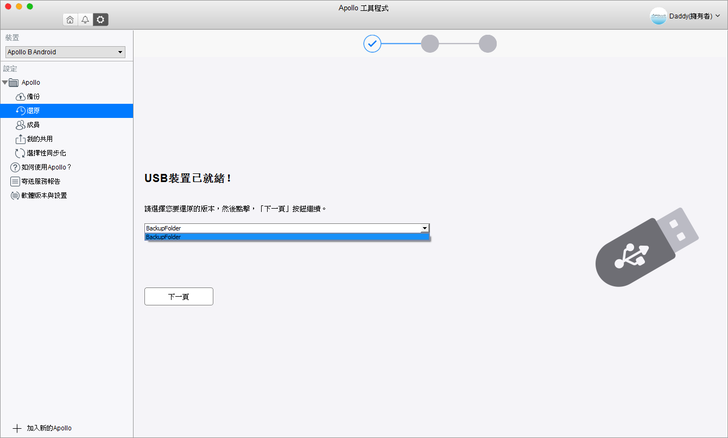Click the BackupFolder version combo box
The width and height of the screenshot is (728, 438).
click(286, 228)
